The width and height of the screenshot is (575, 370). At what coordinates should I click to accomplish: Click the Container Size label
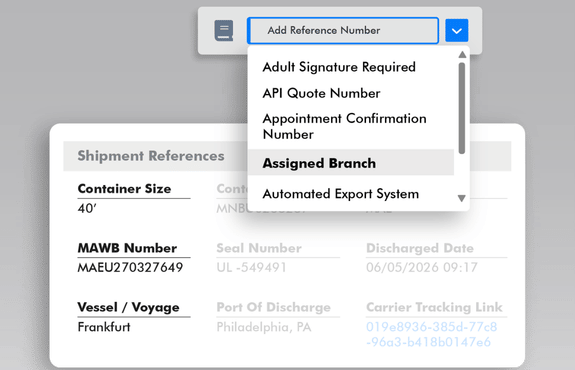click(x=124, y=188)
